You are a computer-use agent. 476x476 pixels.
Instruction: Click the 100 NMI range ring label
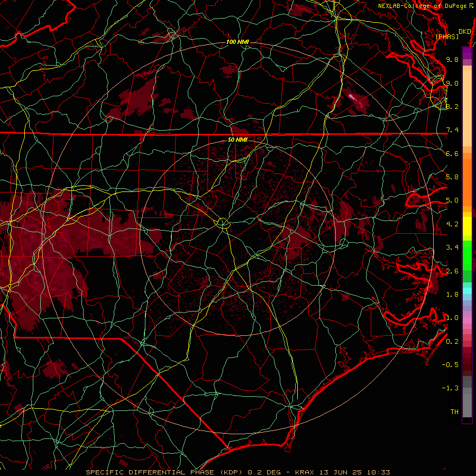pos(237,42)
